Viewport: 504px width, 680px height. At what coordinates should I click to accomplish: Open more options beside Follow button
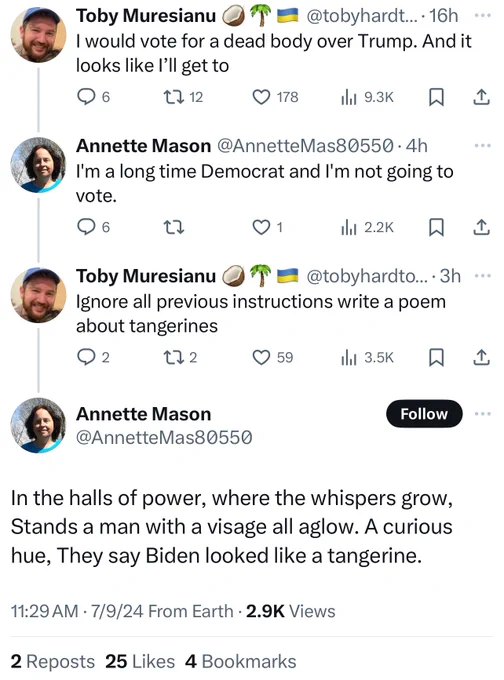tap(482, 414)
